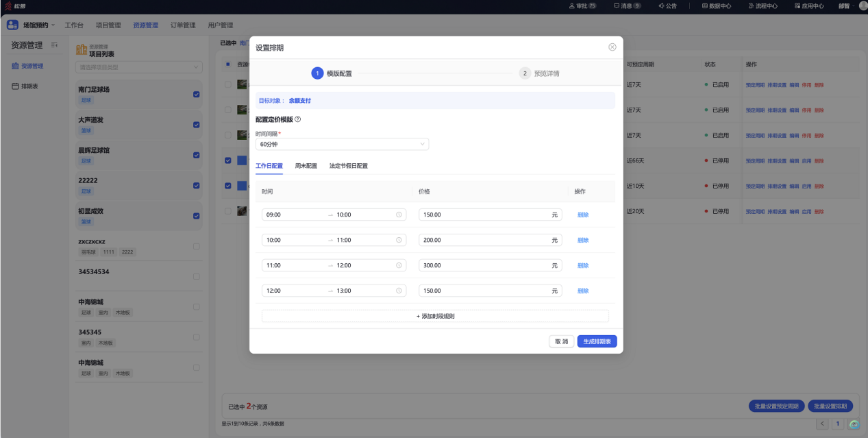Toggle the 晨辉足球馆 checkbox
The width and height of the screenshot is (868, 438).
tap(197, 155)
